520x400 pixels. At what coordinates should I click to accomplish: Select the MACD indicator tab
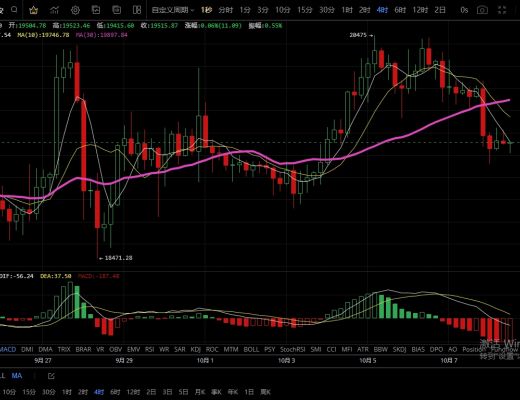8,349
